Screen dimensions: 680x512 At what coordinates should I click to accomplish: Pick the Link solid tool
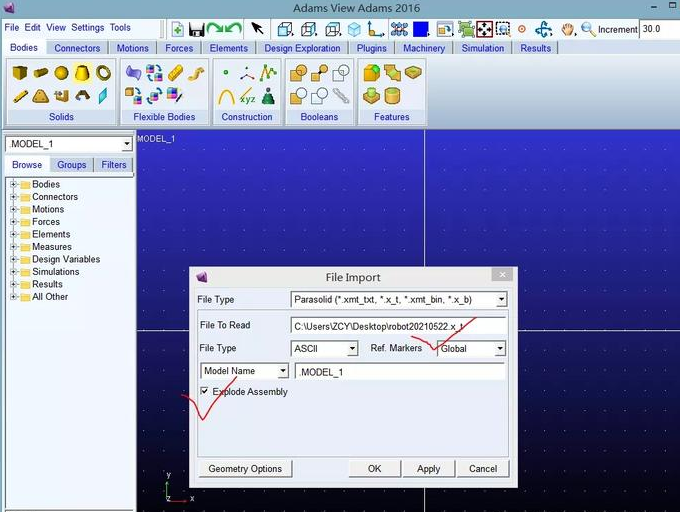[20, 96]
